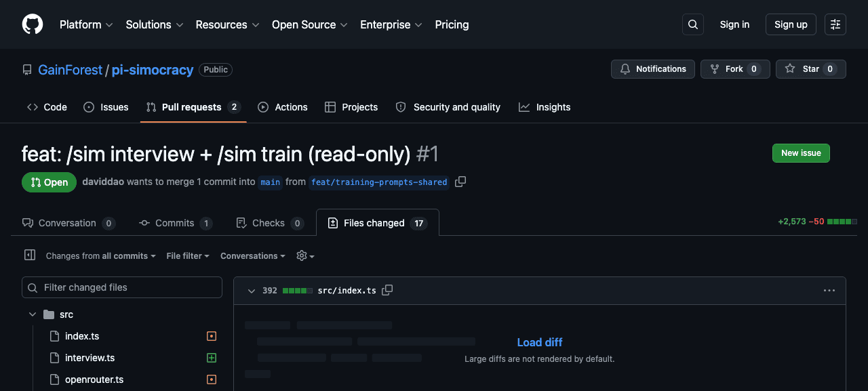Image resolution: width=868 pixels, height=391 pixels.
Task: Open the GitHub homepage logo
Action: [33, 24]
